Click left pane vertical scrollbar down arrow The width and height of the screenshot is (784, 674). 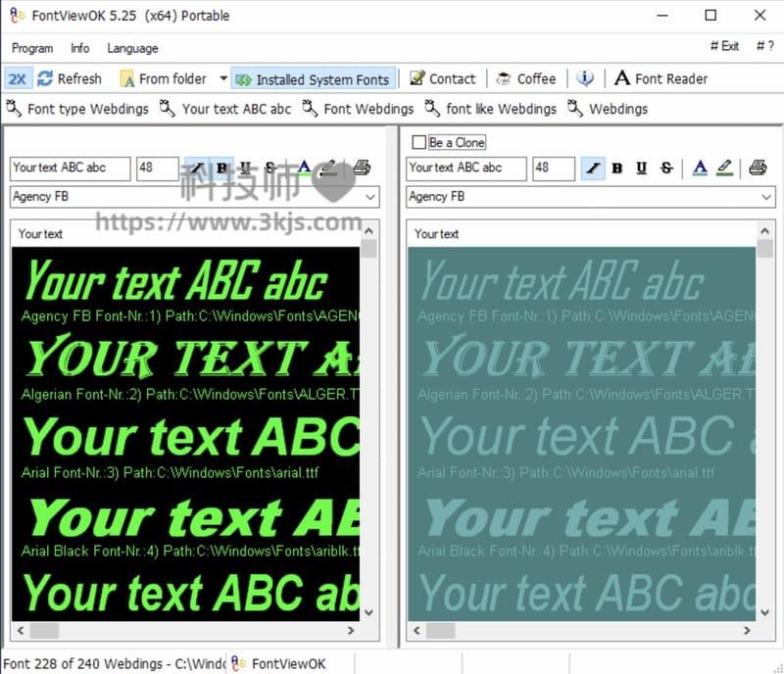coord(369,612)
